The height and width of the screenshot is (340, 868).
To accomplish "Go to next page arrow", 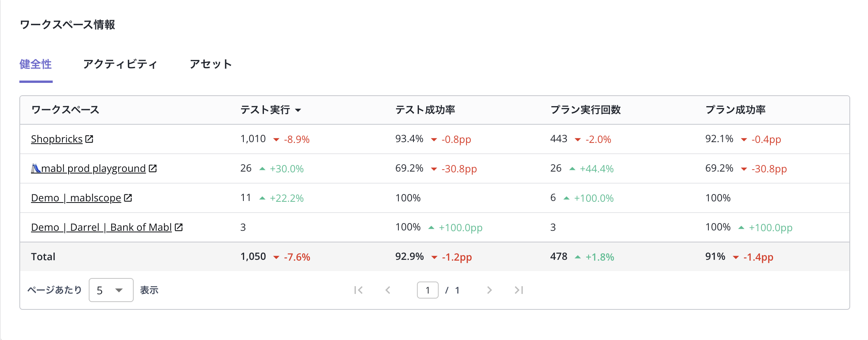I will tap(489, 290).
